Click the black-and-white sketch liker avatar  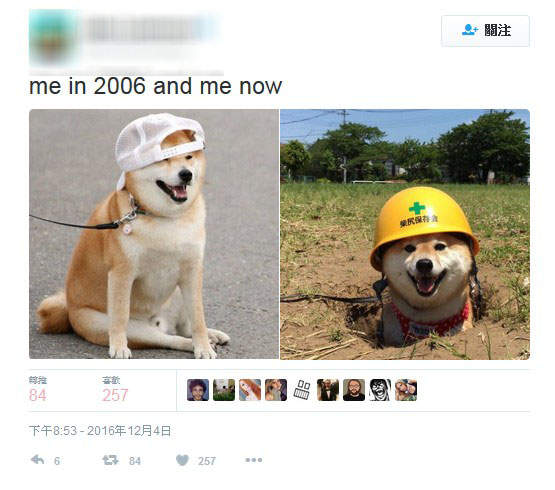(x=302, y=390)
